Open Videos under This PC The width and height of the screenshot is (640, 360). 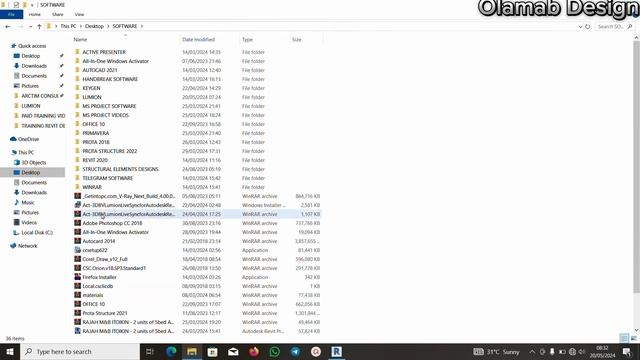(29, 222)
